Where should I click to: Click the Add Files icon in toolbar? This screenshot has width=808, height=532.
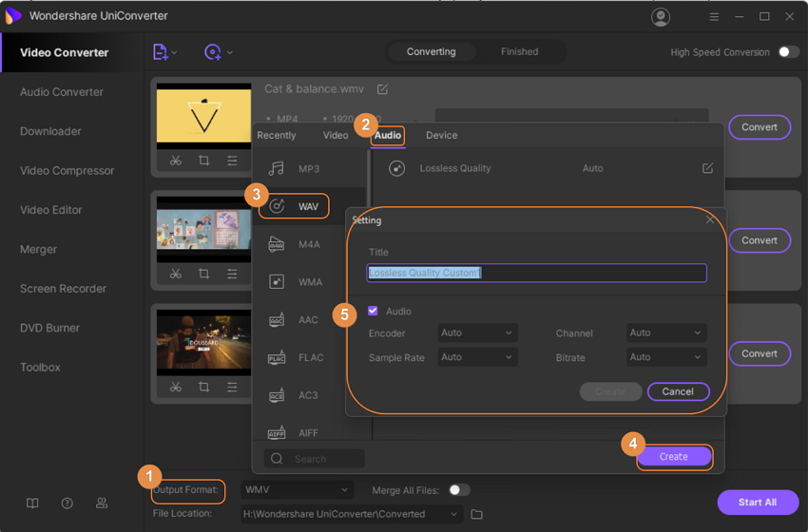point(161,52)
